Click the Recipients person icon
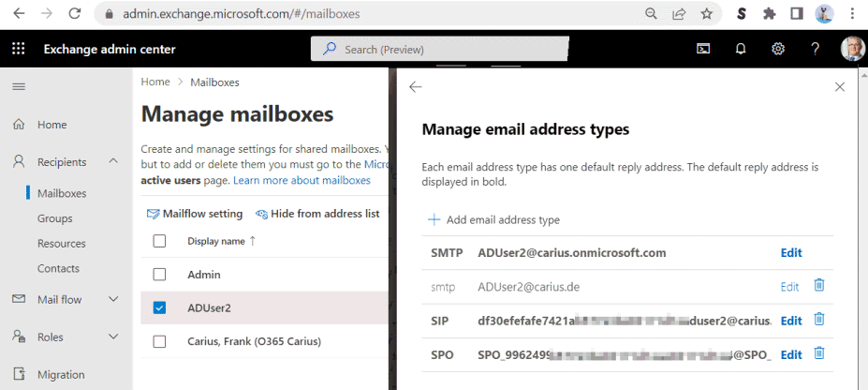 tap(19, 162)
